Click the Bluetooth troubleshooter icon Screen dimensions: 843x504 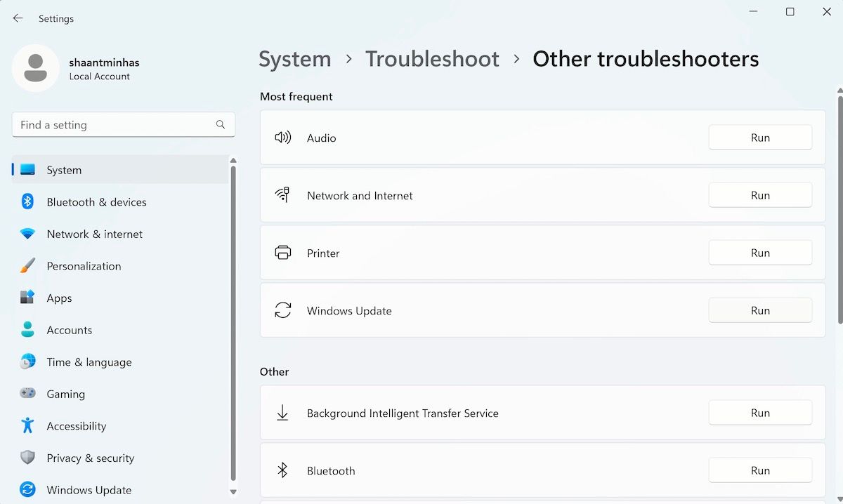pyautogui.click(x=282, y=470)
